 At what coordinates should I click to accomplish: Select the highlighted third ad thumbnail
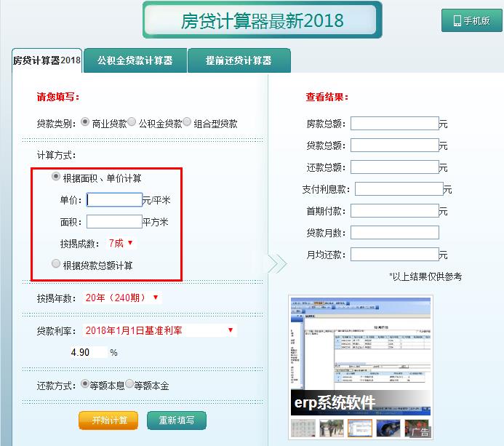[x=360, y=428]
